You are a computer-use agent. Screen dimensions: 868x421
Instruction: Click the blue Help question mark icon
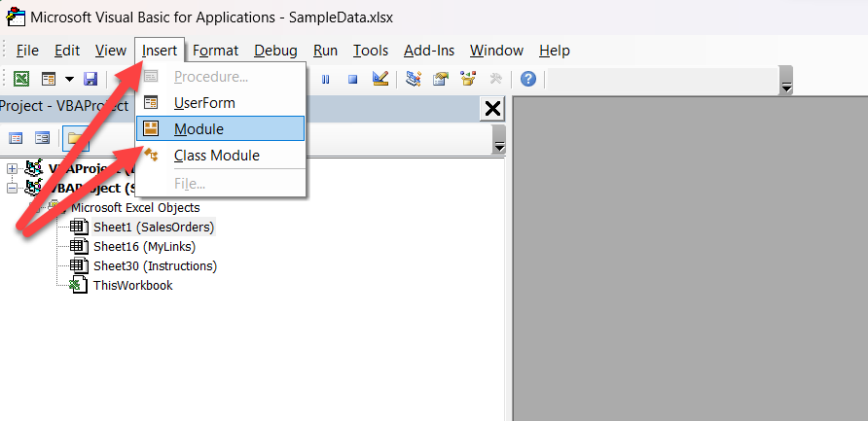[x=527, y=79]
